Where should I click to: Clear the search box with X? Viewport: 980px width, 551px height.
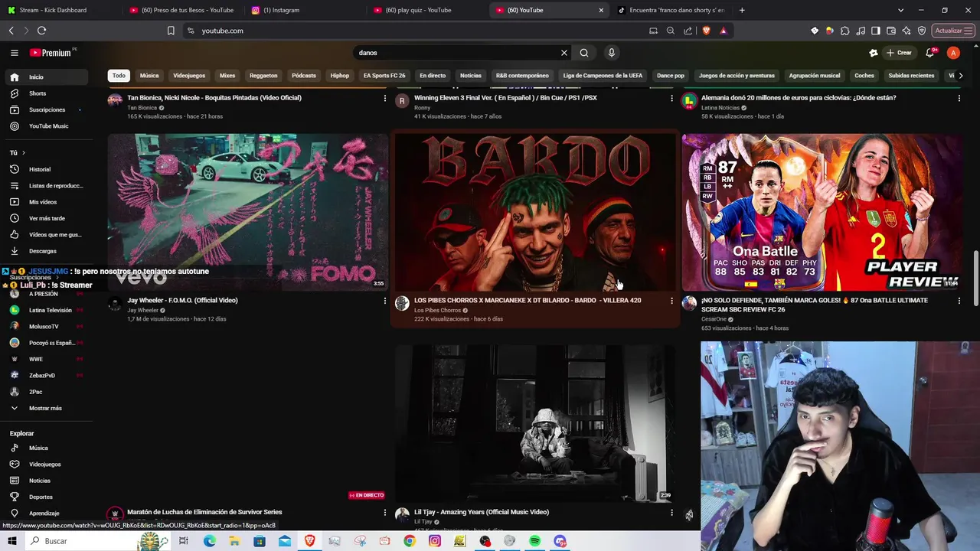[564, 53]
